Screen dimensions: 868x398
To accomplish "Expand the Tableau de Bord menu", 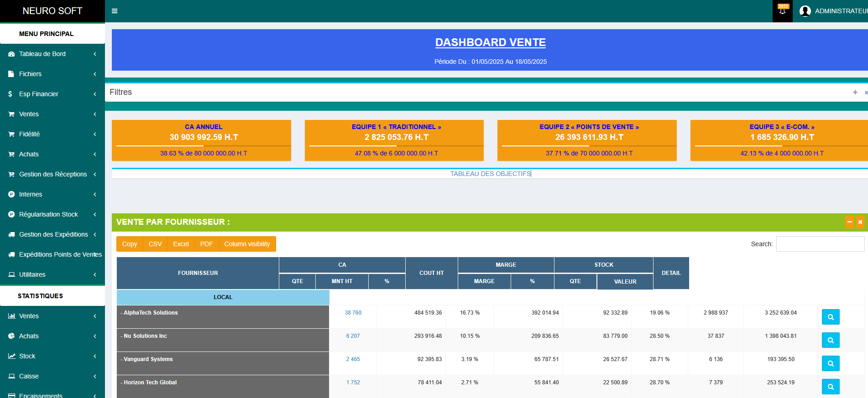I will (x=52, y=54).
